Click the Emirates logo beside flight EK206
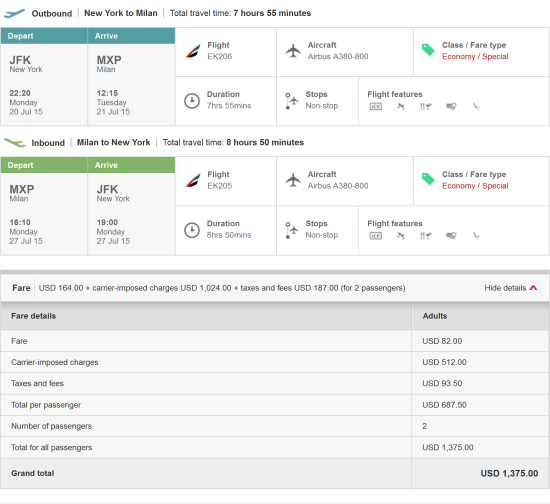The height and width of the screenshot is (504, 550). pos(193,51)
